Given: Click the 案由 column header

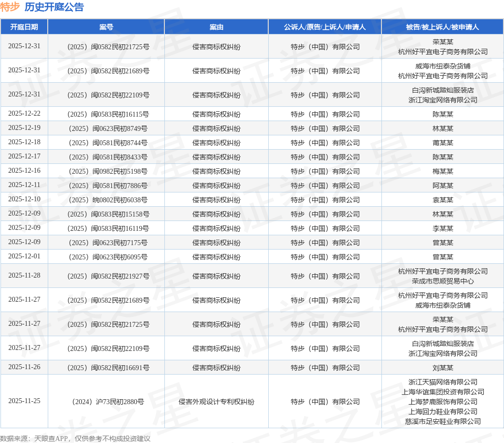Looking at the screenshot, I should click(217, 27).
